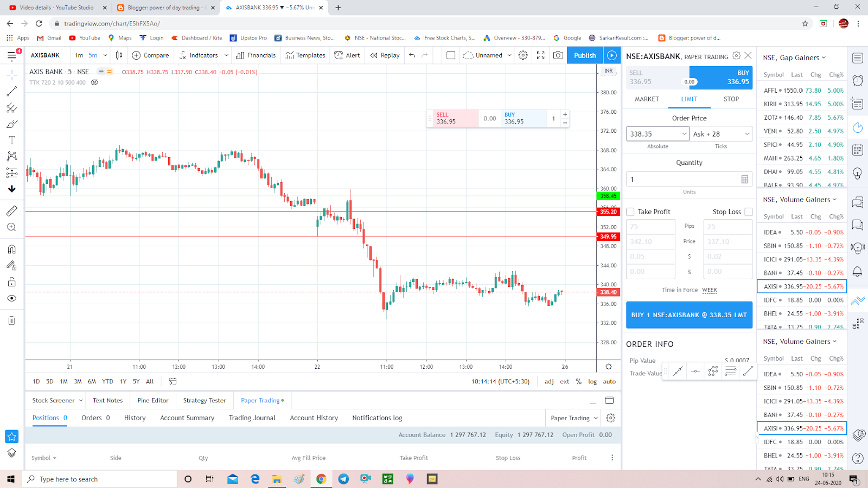The image size is (868, 488).
Task: Change Time in Force WEEK option
Action: (709, 290)
